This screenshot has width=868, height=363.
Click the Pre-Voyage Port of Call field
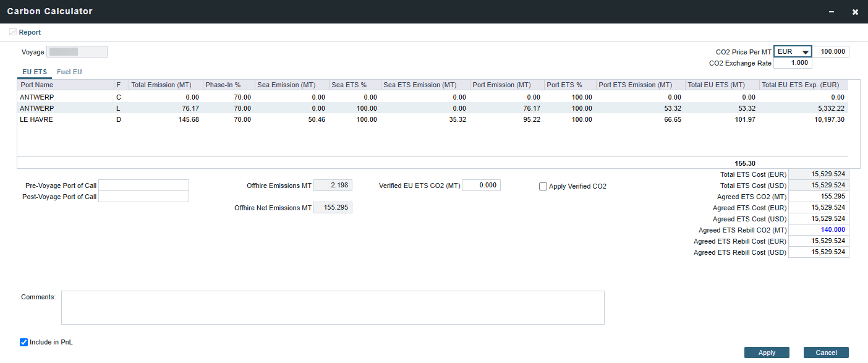click(143, 186)
